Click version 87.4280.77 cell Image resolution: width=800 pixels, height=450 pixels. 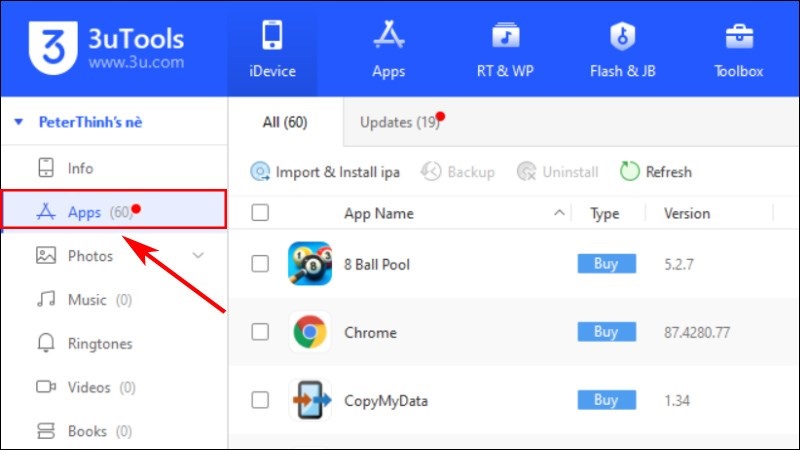pyautogui.click(x=696, y=333)
